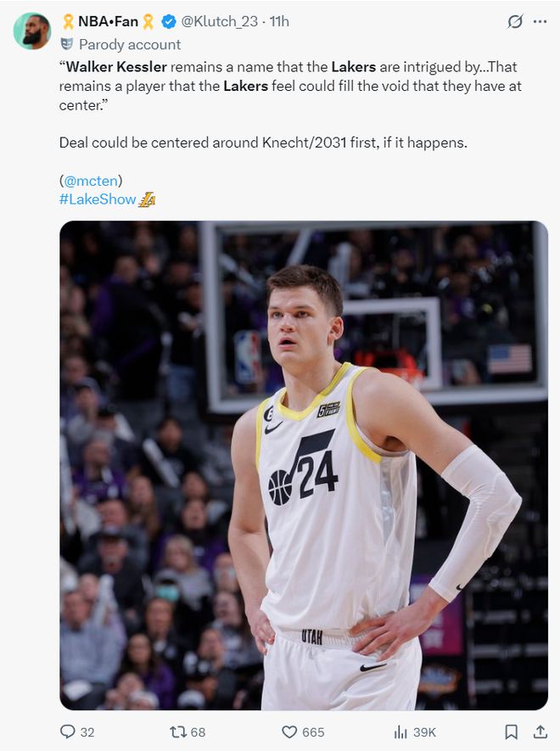The width and height of the screenshot is (560, 751).
Task: Open the 11h timestamp permalink
Action: click(x=279, y=21)
